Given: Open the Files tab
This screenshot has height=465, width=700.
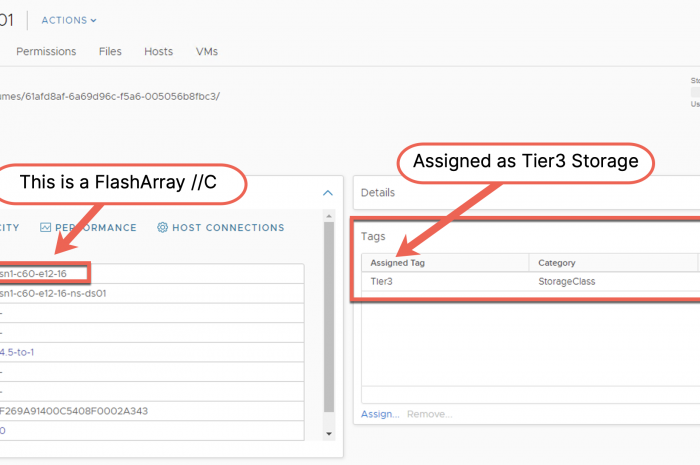Looking at the screenshot, I should 111,51.
